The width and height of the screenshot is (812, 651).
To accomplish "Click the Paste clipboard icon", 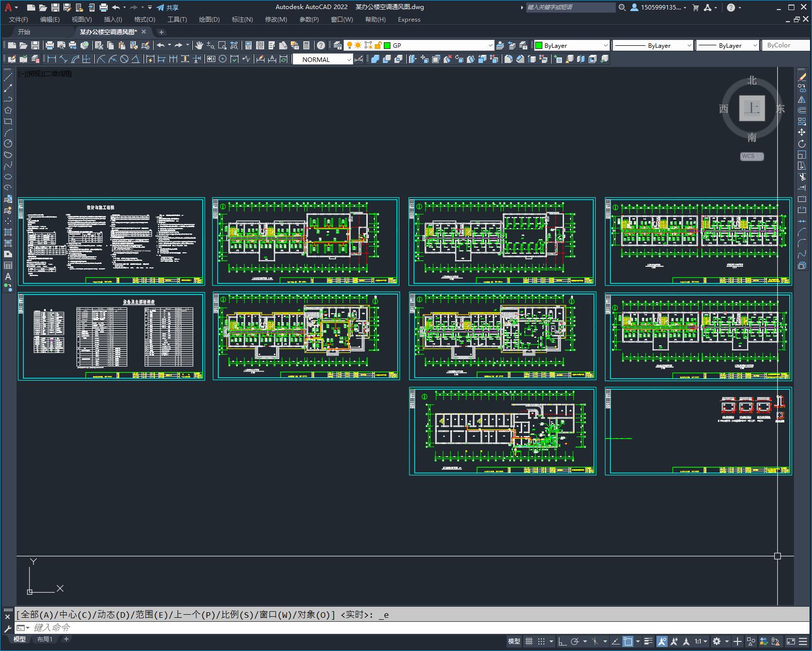I will point(122,45).
